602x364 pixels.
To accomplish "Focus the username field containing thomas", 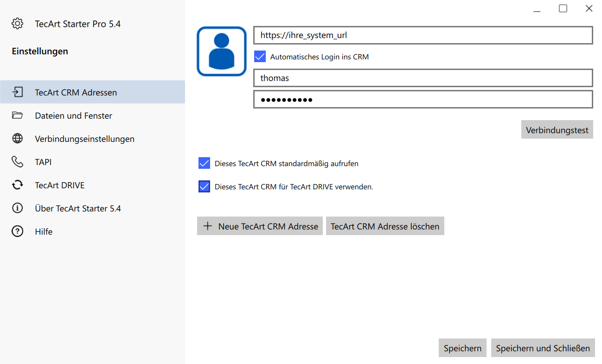I will (x=423, y=78).
